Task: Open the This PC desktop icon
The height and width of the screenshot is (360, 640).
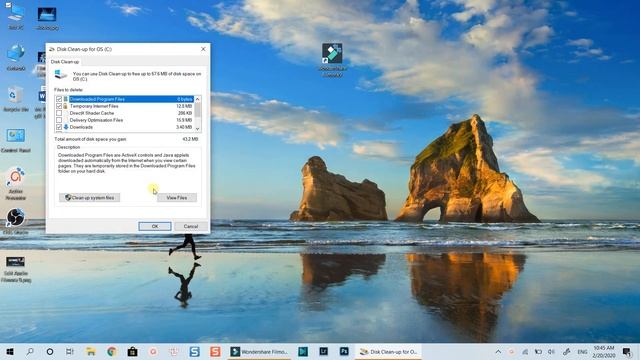Action: click(x=16, y=16)
